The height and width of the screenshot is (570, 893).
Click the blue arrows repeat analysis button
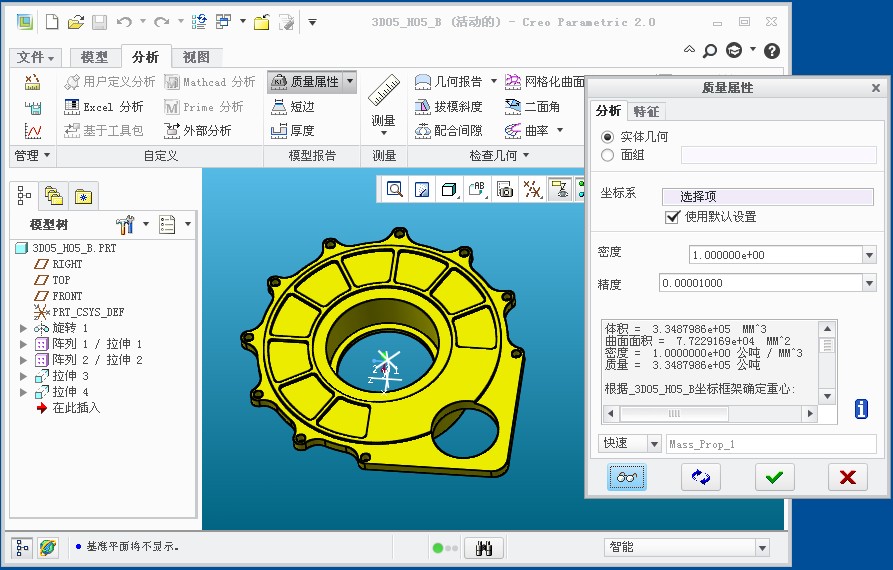tap(701, 477)
